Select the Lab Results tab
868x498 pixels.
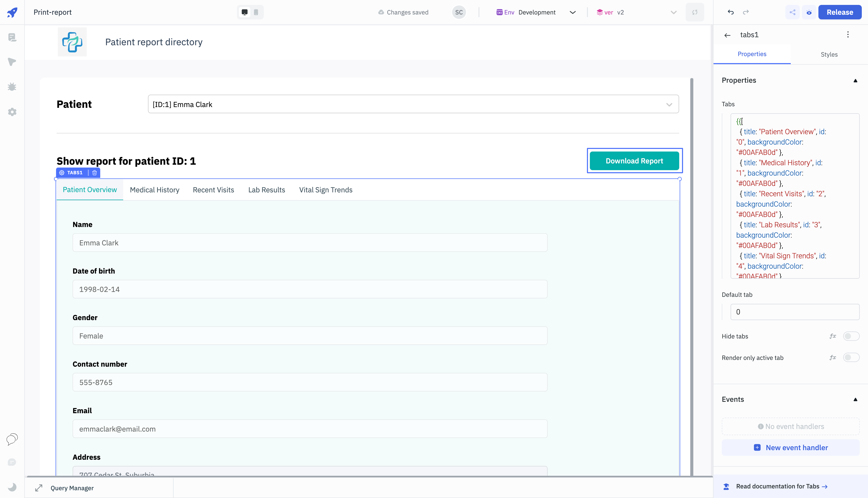click(267, 190)
